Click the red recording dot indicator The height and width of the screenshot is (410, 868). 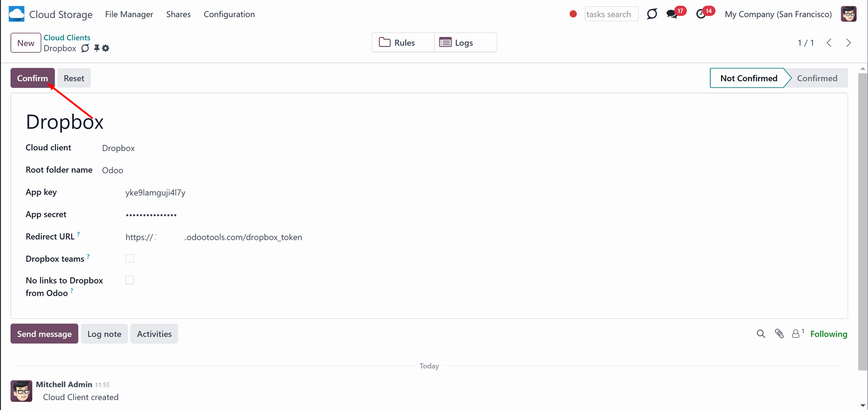[573, 14]
